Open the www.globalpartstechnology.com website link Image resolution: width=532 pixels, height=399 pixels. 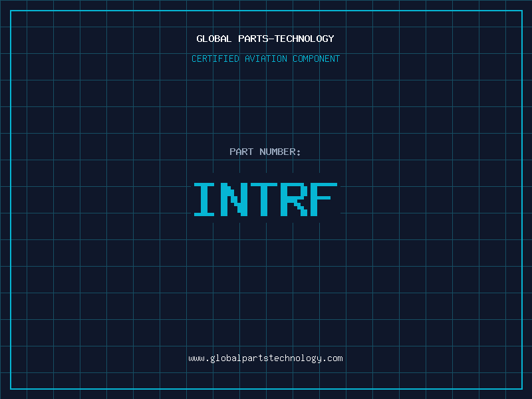click(x=265, y=358)
